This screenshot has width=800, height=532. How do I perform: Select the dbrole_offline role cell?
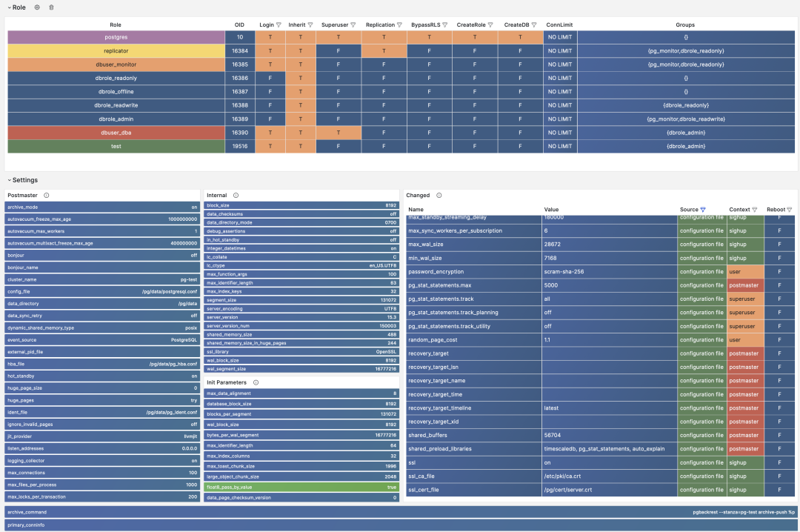[x=116, y=91]
